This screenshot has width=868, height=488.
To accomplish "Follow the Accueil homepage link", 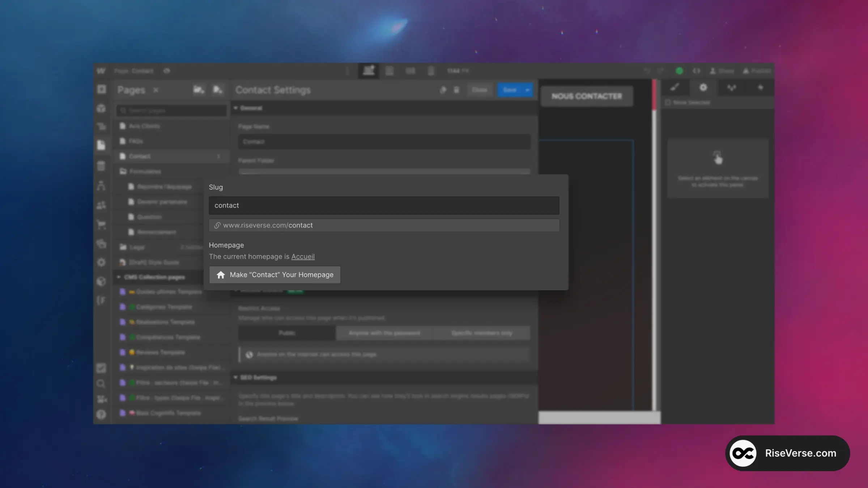I will tap(303, 257).
